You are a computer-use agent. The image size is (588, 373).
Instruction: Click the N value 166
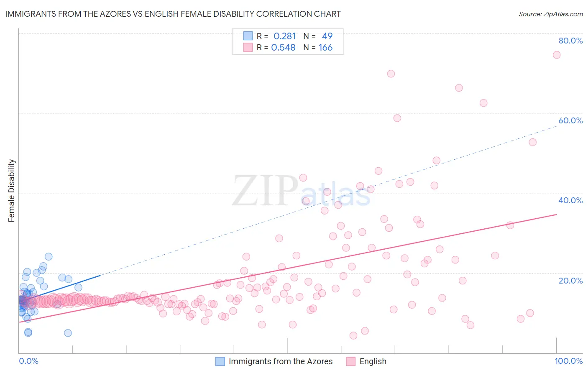(x=325, y=47)
